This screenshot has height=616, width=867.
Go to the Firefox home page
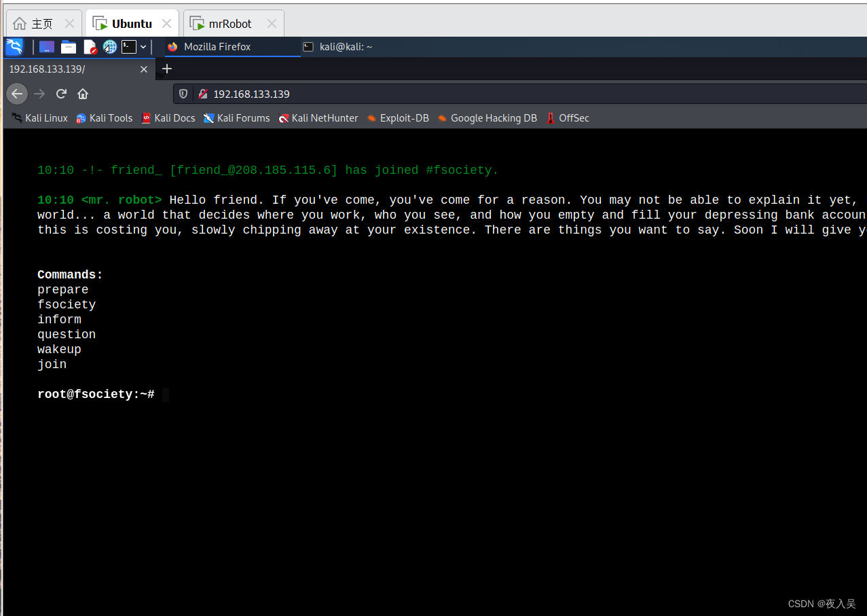pyautogui.click(x=82, y=93)
